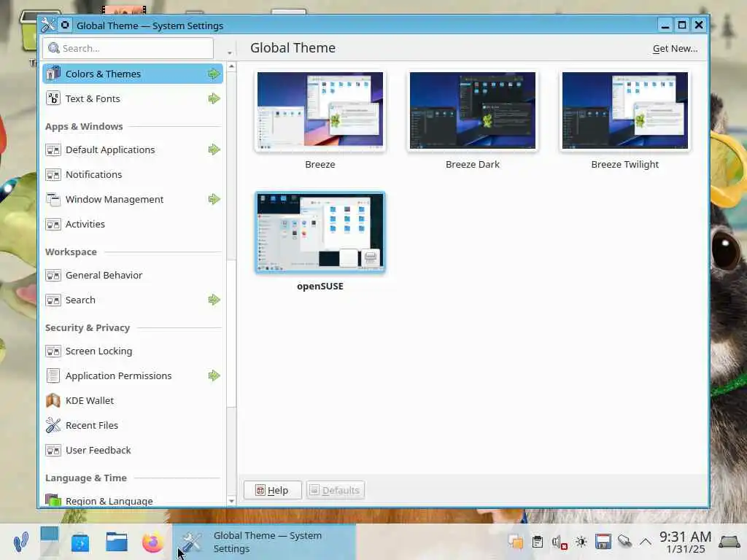Viewport: 747px width, 560px height.
Task: Expand Default Applications arrow
Action: pos(214,149)
